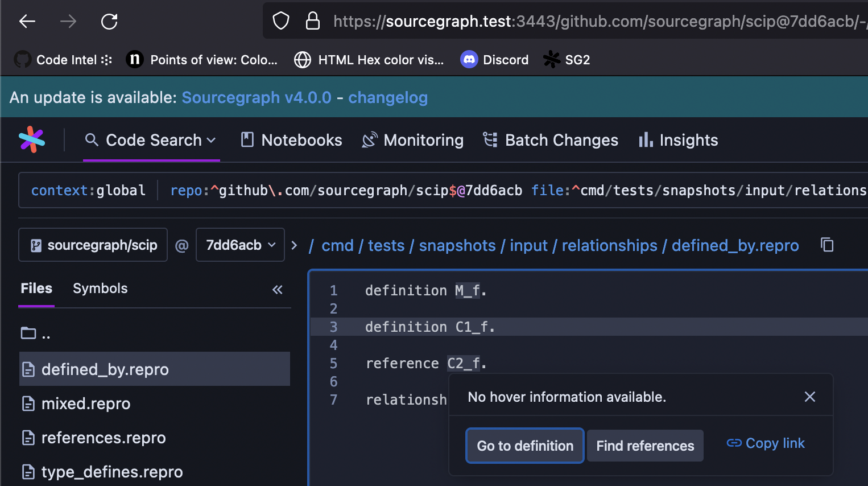868x486 pixels.
Task: Open tracking protection shield icon
Action: coord(281,22)
